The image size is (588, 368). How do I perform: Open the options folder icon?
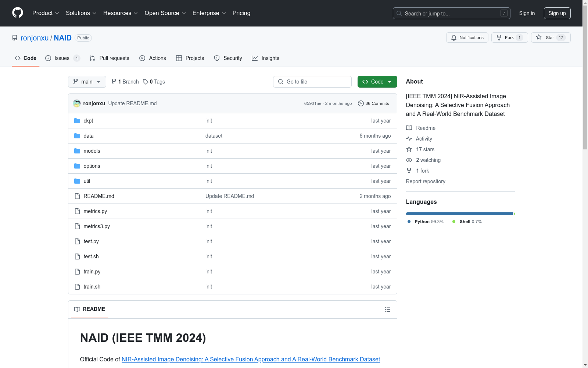coord(77,166)
